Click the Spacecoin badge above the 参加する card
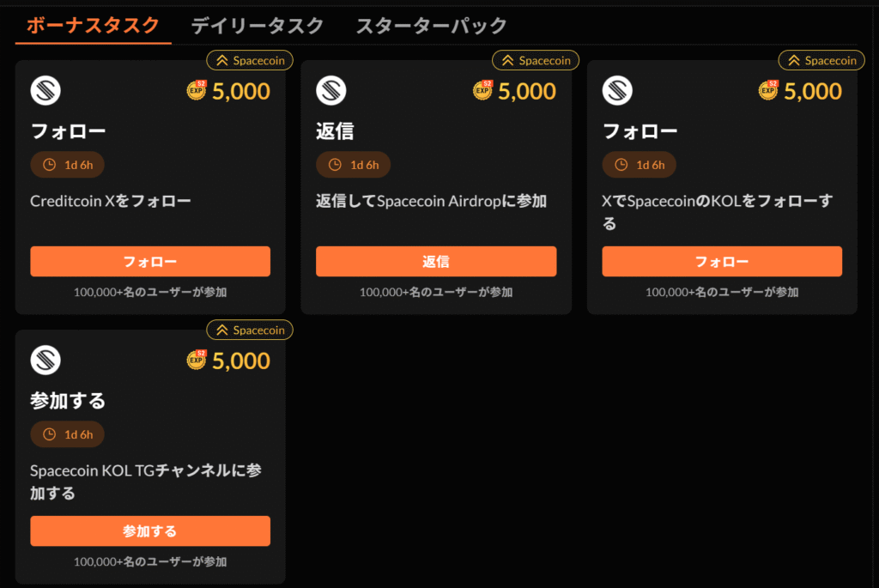 (250, 330)
